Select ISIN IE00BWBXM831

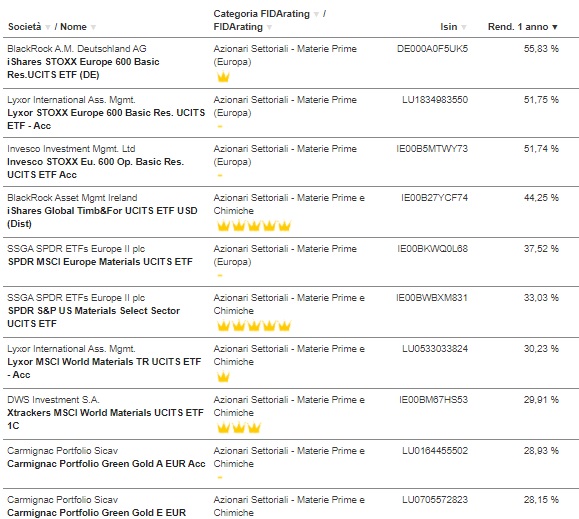click(432, 298)
